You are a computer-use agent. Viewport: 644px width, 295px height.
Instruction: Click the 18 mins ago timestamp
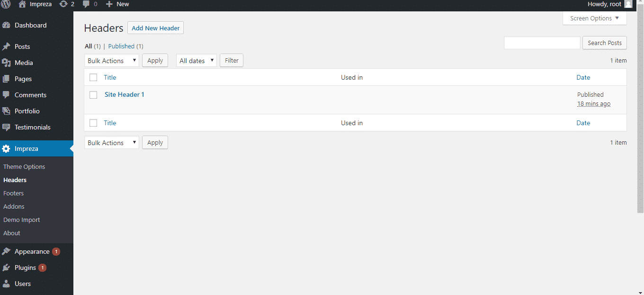[594, 103]
